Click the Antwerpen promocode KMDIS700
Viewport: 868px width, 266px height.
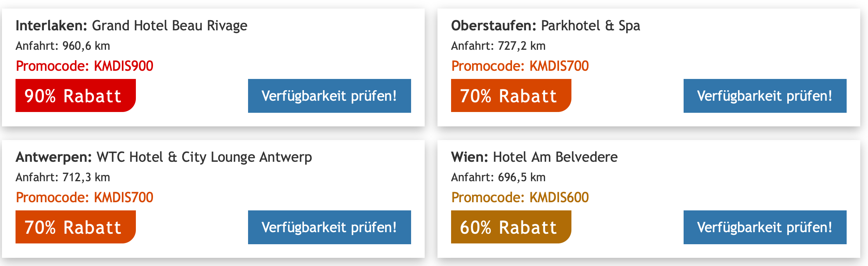point(123,198)
